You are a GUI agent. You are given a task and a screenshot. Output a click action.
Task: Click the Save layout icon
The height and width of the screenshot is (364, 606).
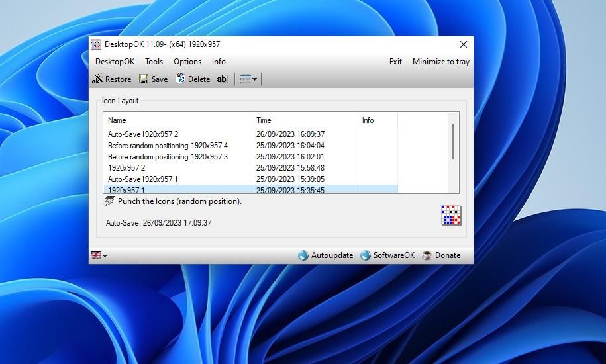144,79
